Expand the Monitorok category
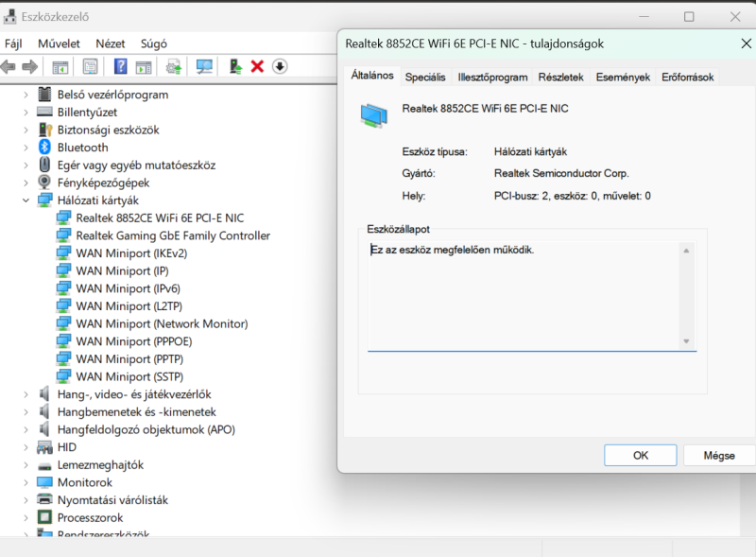The width and height of the screenshot is (756, 557). click(26, 482)
